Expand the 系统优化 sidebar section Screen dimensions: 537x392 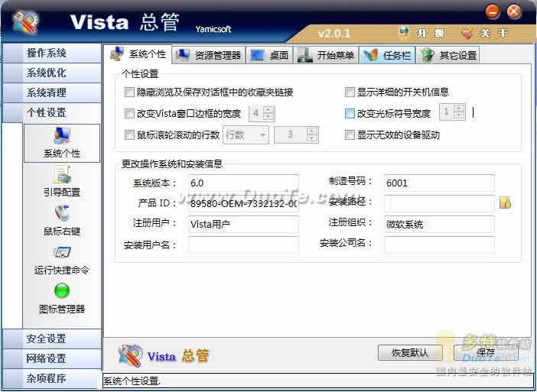point(52,73)
